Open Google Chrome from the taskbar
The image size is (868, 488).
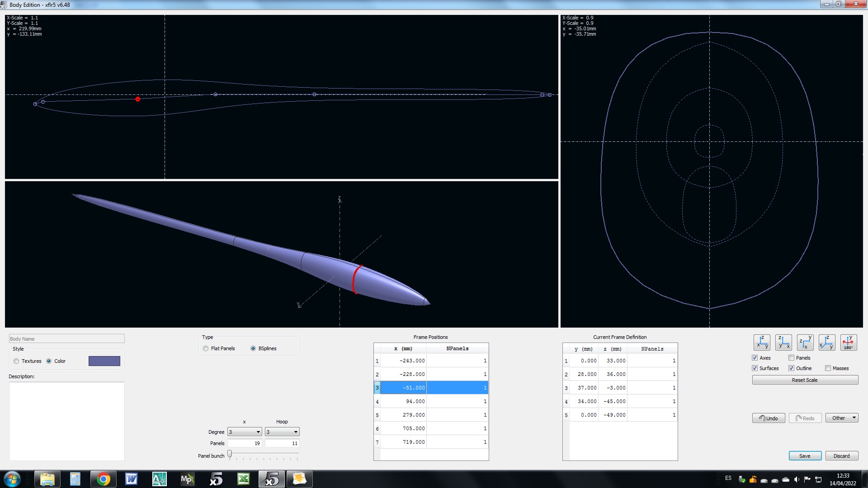click(x=103, y=479)
